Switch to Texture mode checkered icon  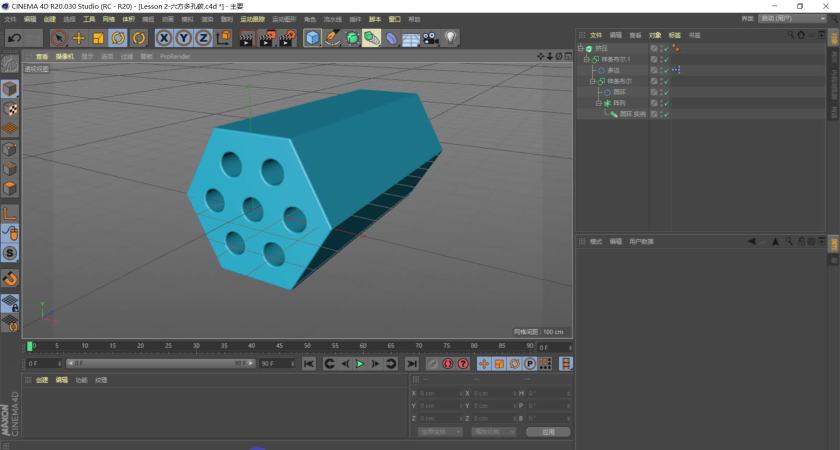point(10,109)
